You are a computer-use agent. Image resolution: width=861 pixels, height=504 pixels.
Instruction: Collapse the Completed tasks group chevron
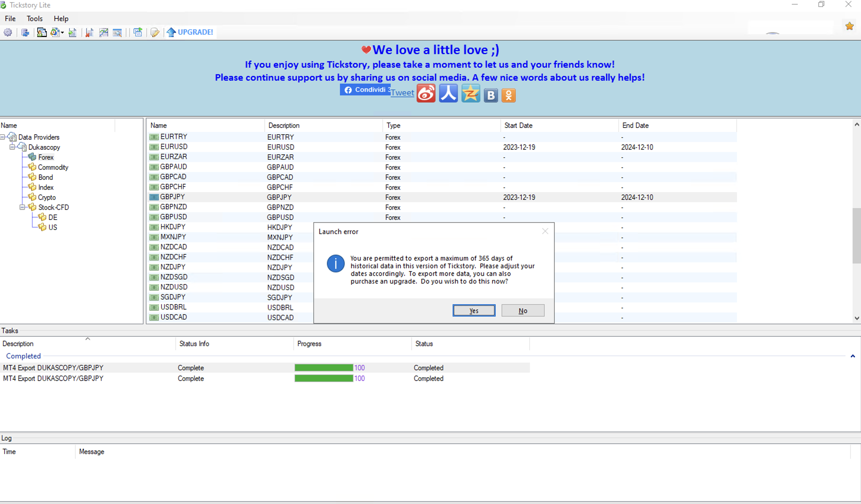(853, 356)
